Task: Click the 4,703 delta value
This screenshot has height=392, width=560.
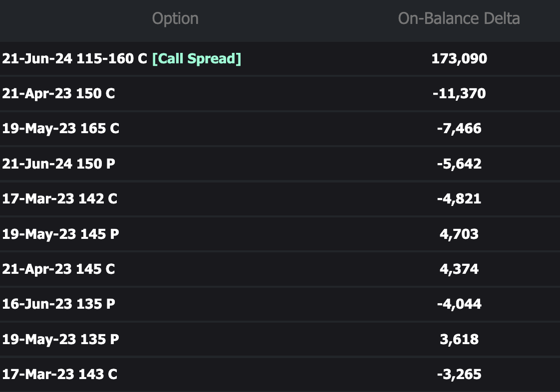Action: click(459, 234)
